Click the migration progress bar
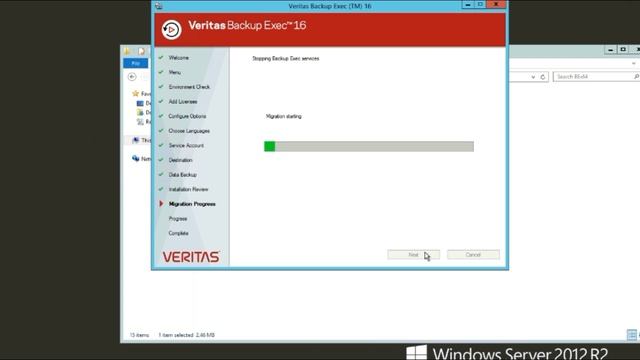Screen dimensions: 640x360 (x=369, y=146)
